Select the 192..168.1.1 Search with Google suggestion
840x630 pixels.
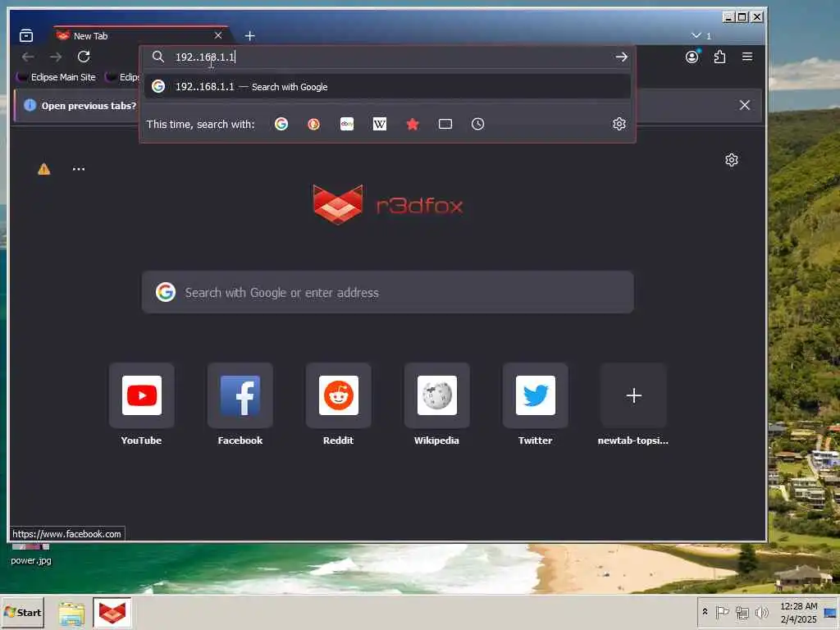point(387,86)
